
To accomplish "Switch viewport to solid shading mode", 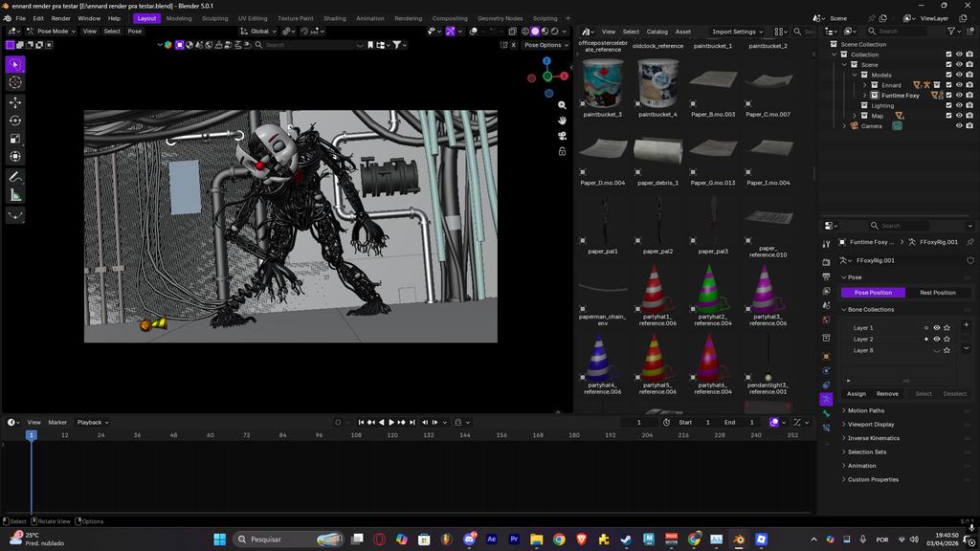I will 535,32.
